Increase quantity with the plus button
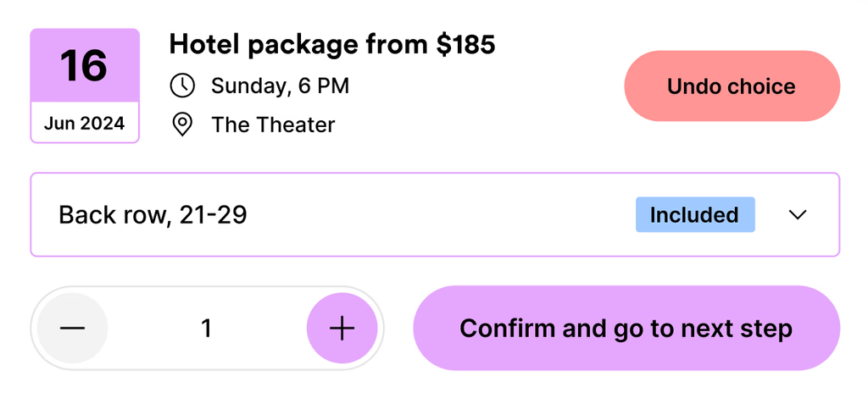Screen dimensions: 868x399 point(342,329)
